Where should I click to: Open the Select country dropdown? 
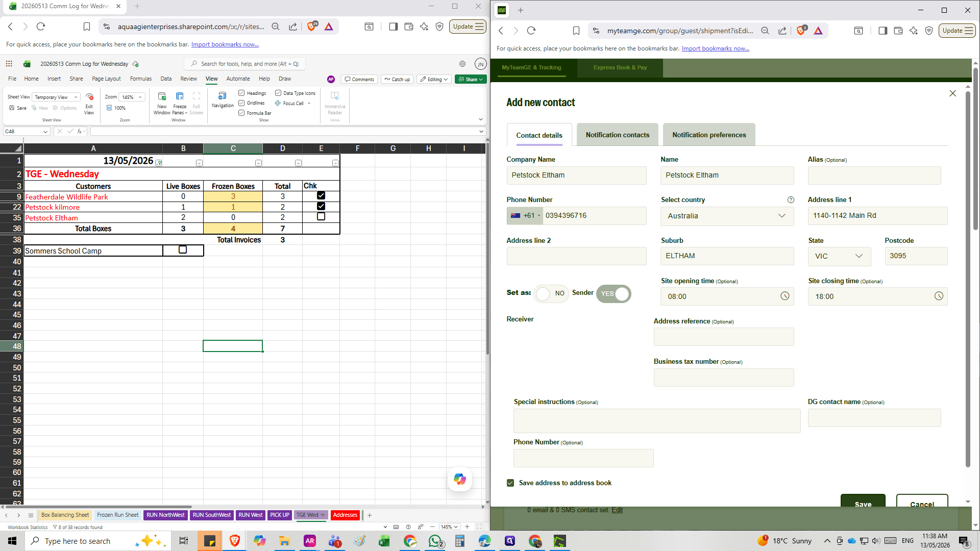tap(727, 216)
